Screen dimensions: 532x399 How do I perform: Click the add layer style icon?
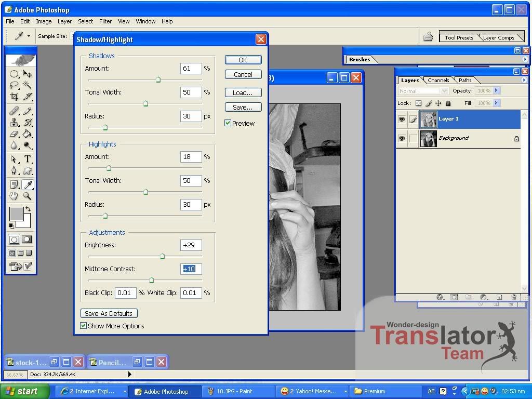click(440, 297)
